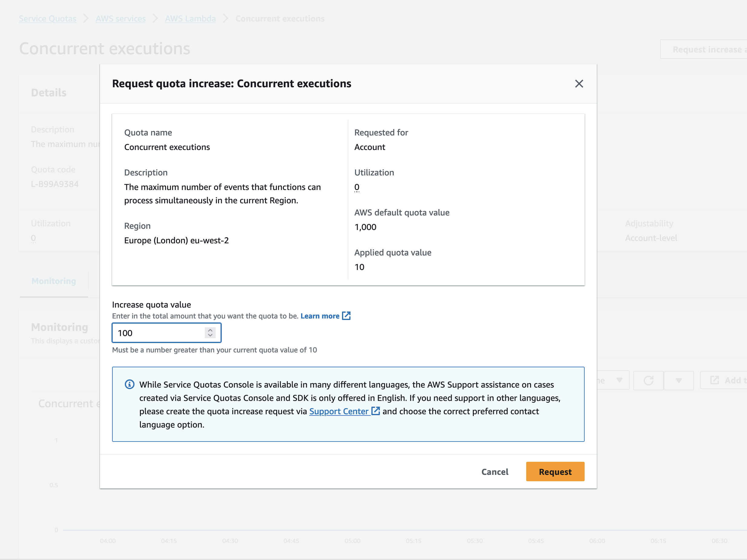Click the Concurrent executions quota name value

[x=167, y=147]
